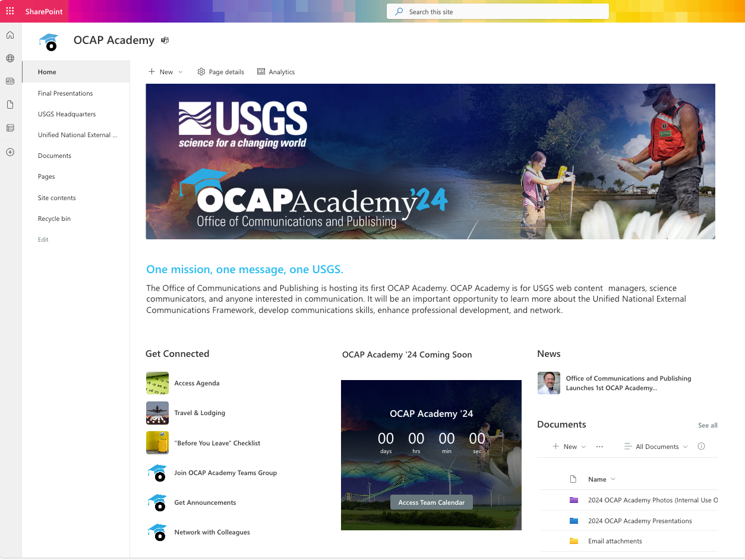
Task: Expand the page New dropdown chevron
Action: [181, 72]
